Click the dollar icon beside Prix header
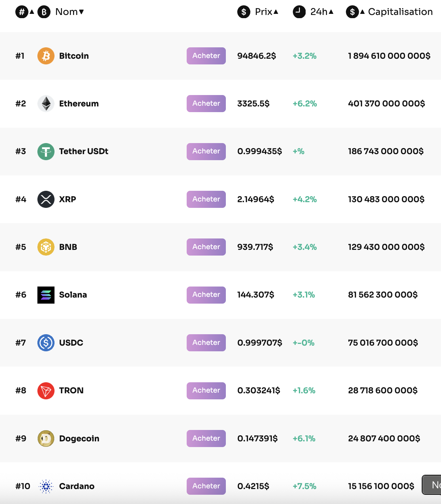The width and height of the screenshot is (441, 504). 244,12
